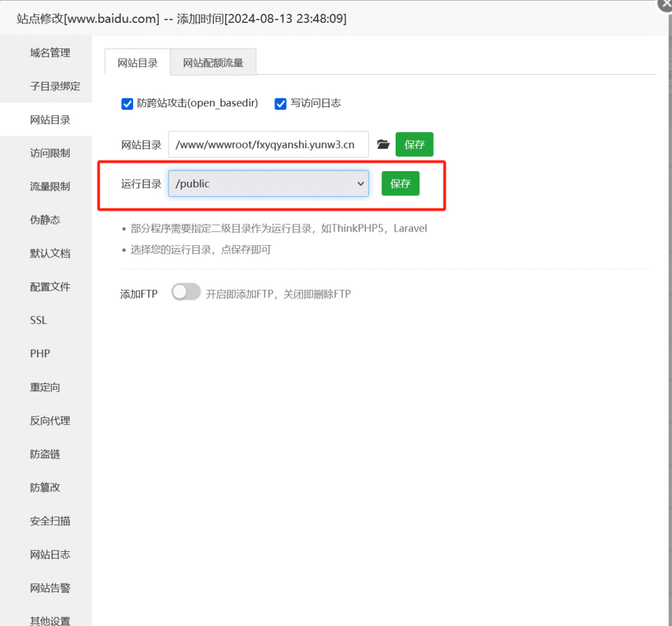Viewport: 672px width, 626px height.
Task: Click inside the 网站目录 path input field
Action: click(269, 144)
